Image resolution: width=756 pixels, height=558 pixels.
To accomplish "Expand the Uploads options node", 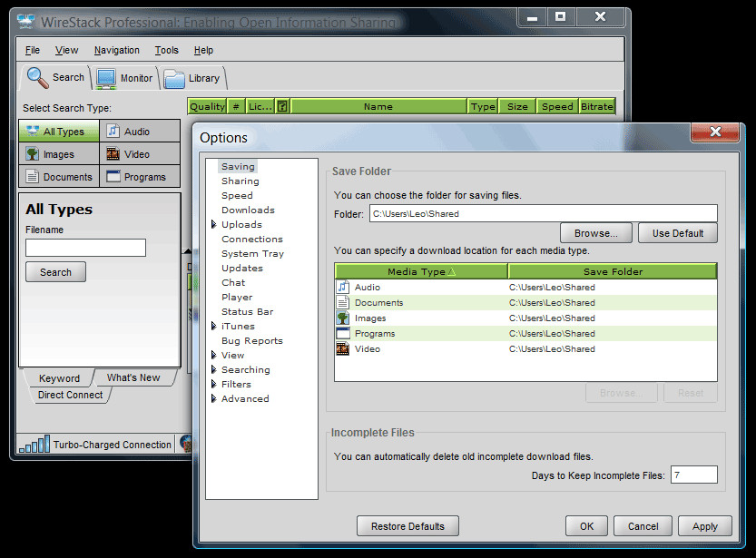I will click(213, 224).
